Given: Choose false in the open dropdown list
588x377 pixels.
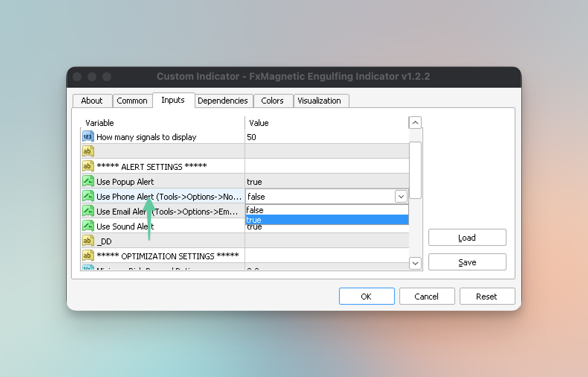Looking at the screenshot, I should [x=327, y=210].
